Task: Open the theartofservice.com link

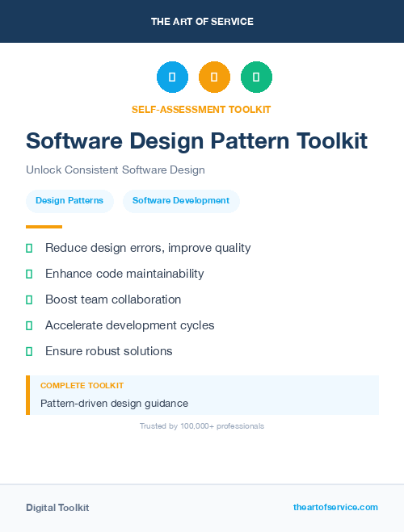Action: point(335,507)
